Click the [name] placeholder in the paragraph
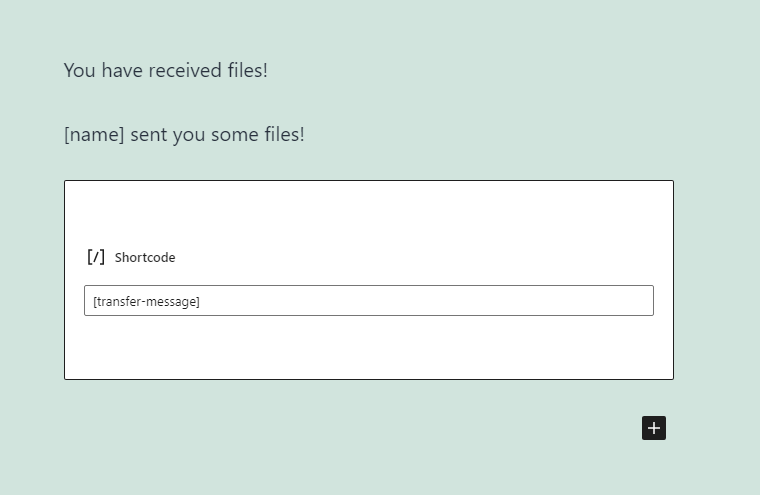The height and width of the screenshot is (495, 760). point(95,135)
